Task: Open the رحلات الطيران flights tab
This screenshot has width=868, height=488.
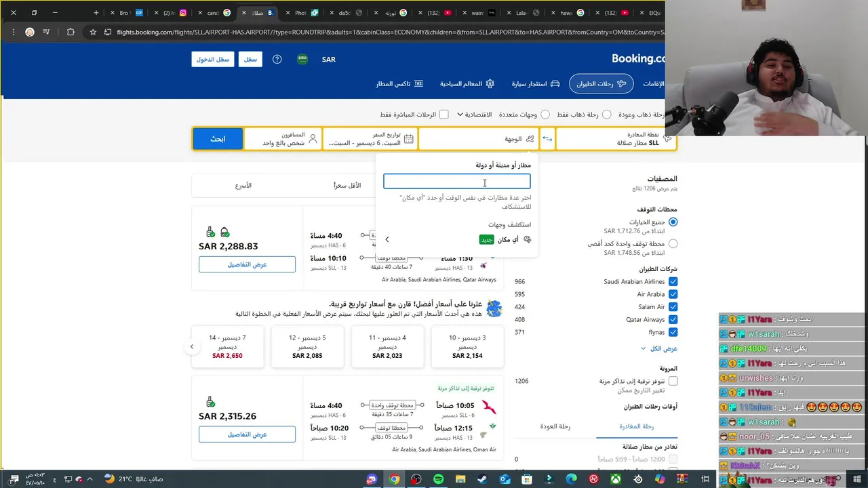Action: [601, 83]
